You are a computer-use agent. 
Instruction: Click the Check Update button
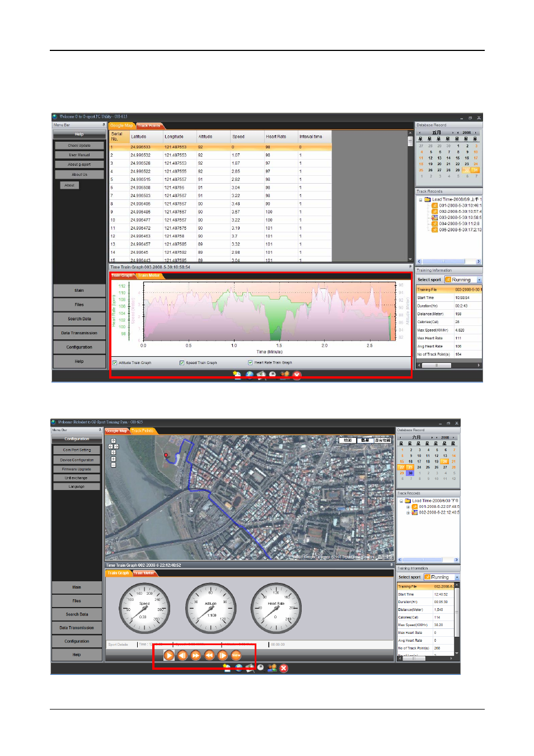click(x=79, y=146)
